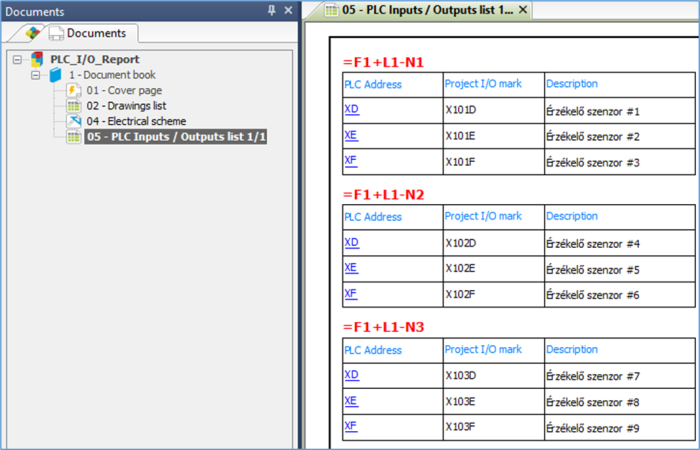
Task: Open 04 - Electrical scheme document
Action: pos(136,121)
